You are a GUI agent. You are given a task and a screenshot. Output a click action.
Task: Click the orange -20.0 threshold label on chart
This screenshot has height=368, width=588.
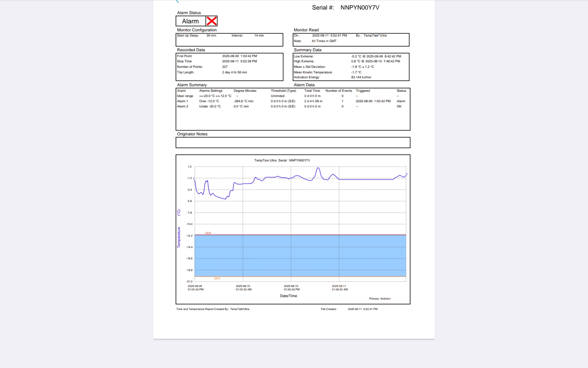point(217,278)
